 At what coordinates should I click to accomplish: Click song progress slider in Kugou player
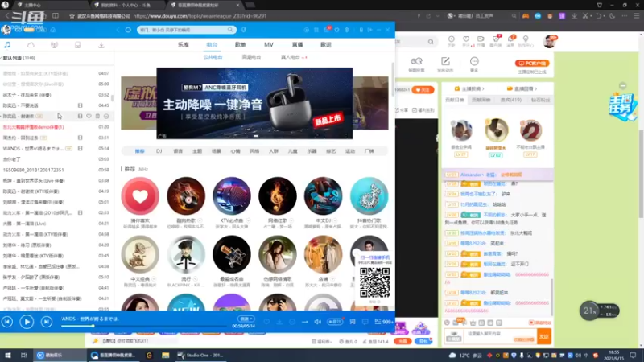click(144, 326)
